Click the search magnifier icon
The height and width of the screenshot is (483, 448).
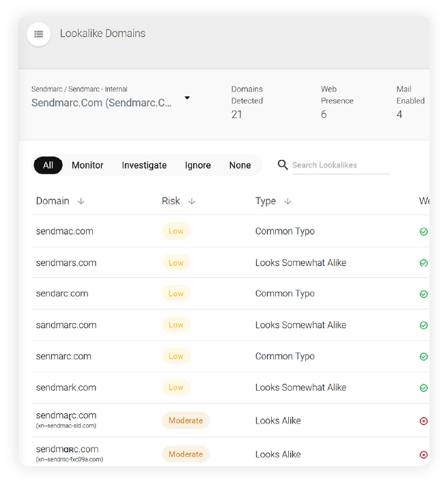283,165
